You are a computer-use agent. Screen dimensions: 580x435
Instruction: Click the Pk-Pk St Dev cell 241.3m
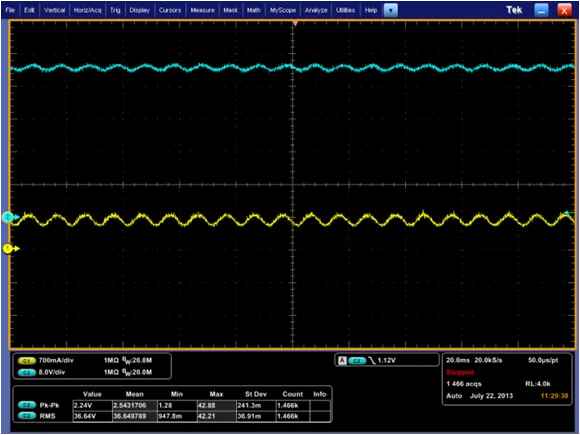pyautogui.click(x=256, y=405)
